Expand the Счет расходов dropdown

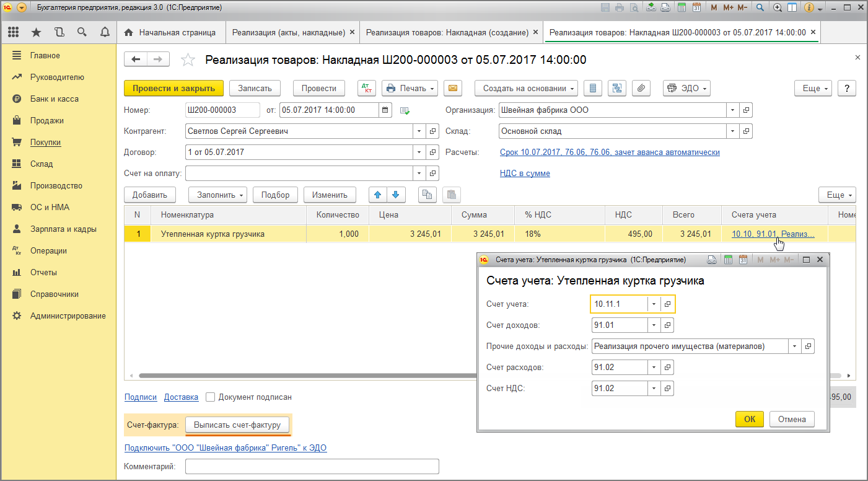(654, 367)
